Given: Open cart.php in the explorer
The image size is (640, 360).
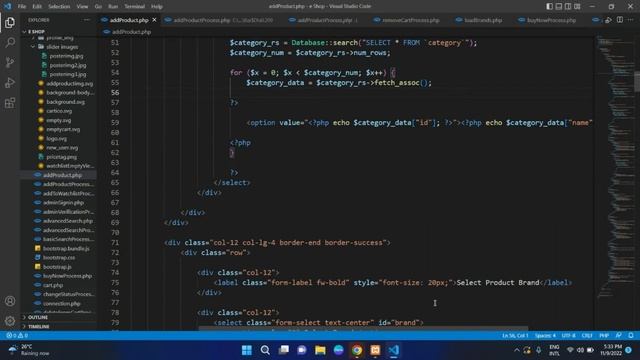Looking at the screenshot, I should point(53,285).
